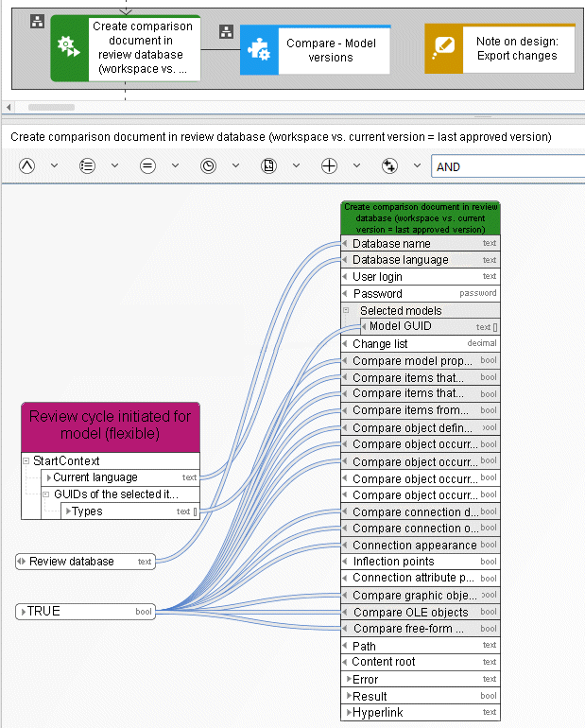Select the Compare - Model versions task box
The height and width of the screenshot is (728, 585).
tap(316, 50)
